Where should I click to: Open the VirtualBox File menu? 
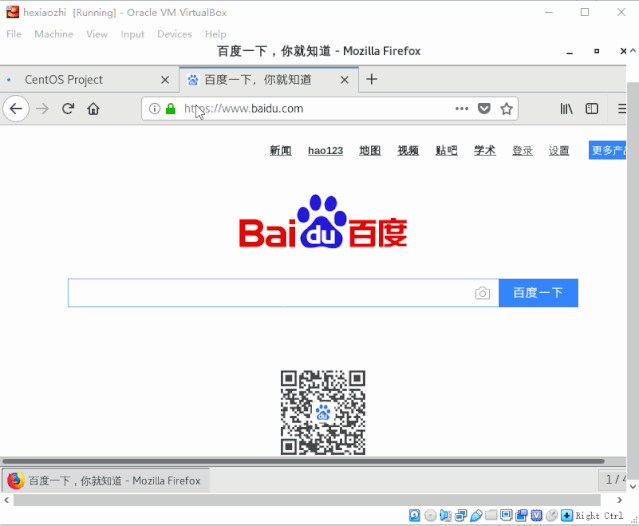14,34
